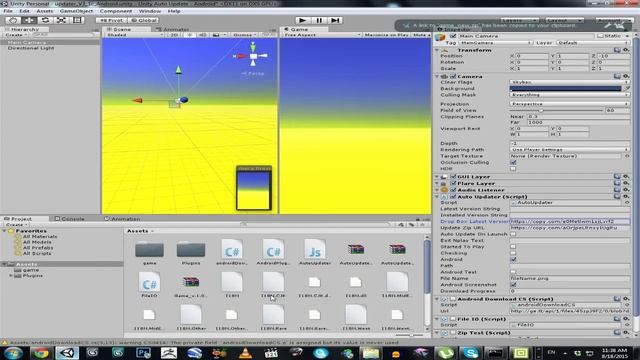Toggle the Static checkbox
This screenshot has height=360, width=640.
pyautogui.click(x=600, y=36)
